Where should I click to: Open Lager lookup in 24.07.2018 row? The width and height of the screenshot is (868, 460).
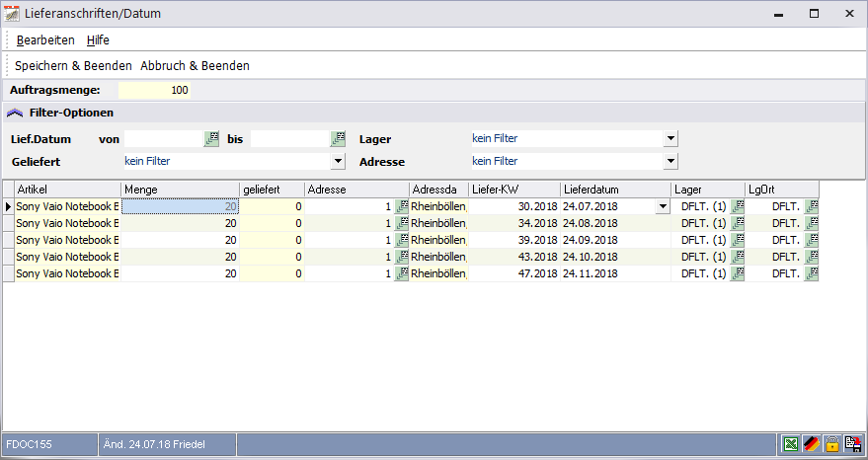[x=737, y=207]
